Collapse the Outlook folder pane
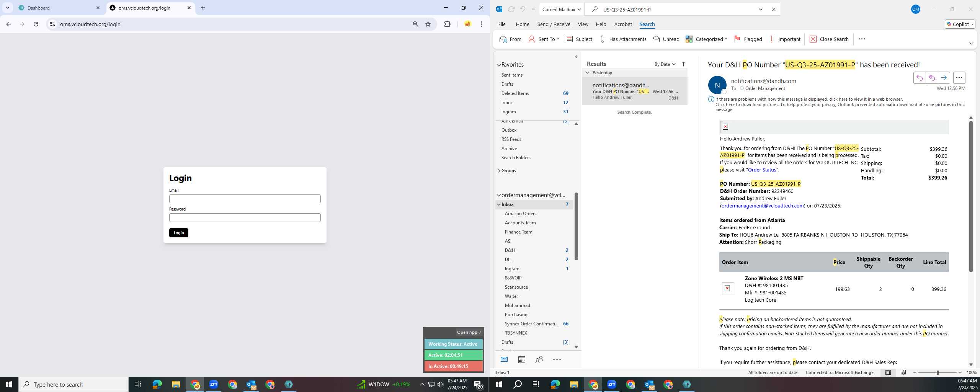The width and height of the screenshot is (980, 392). tap(576, 57)
